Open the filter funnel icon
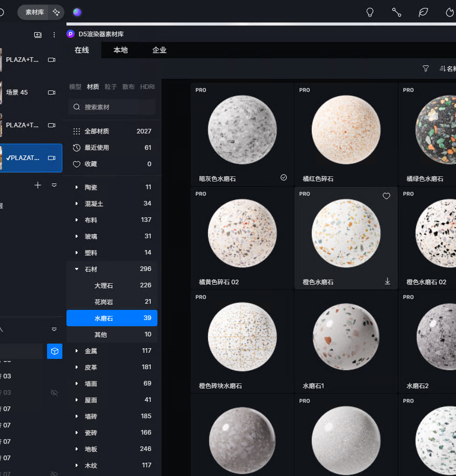Viewport: 456px width, 476px height. pos(426,69)
